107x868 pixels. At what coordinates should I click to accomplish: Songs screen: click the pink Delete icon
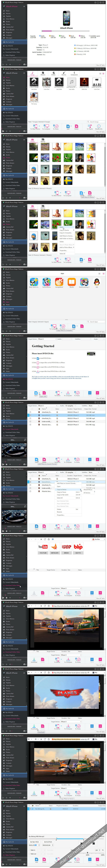(x=77, y=126)
